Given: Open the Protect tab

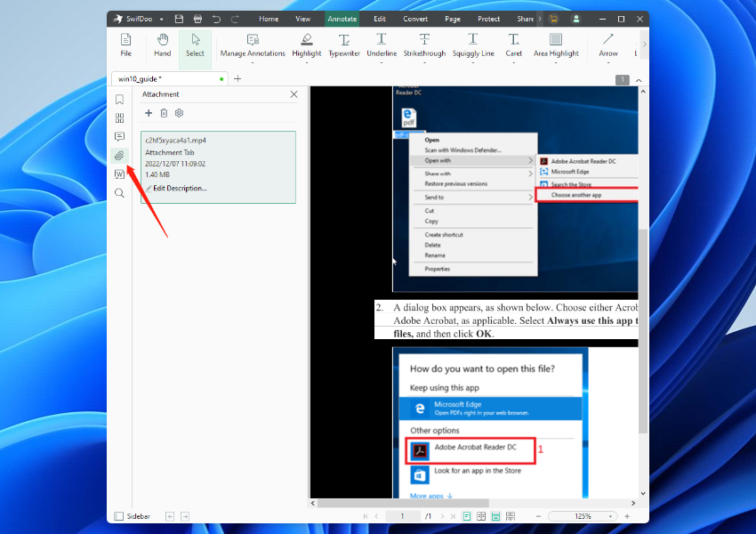Looking at the screenshot, I should tap(488, 19).
